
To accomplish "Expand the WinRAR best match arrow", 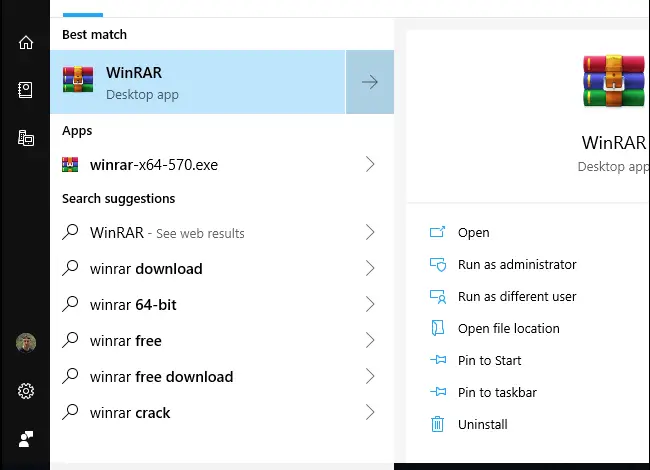I will click(x=369, y=83).
